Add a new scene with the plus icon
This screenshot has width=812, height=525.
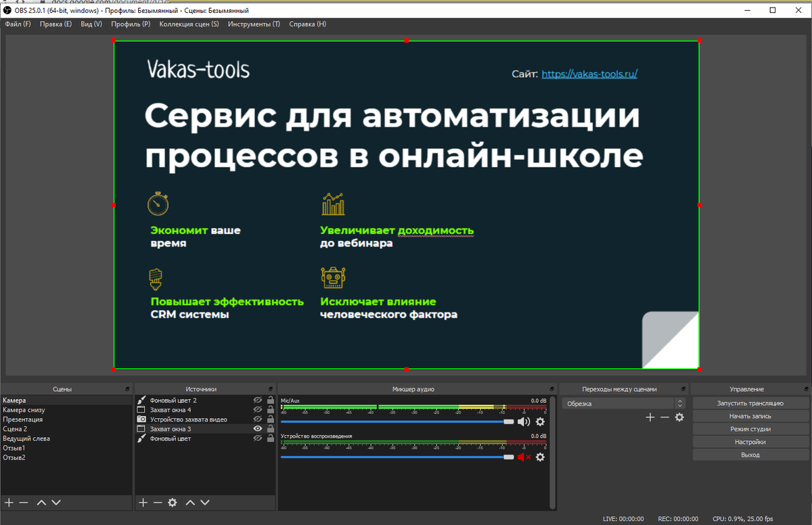tap(9, 503)
